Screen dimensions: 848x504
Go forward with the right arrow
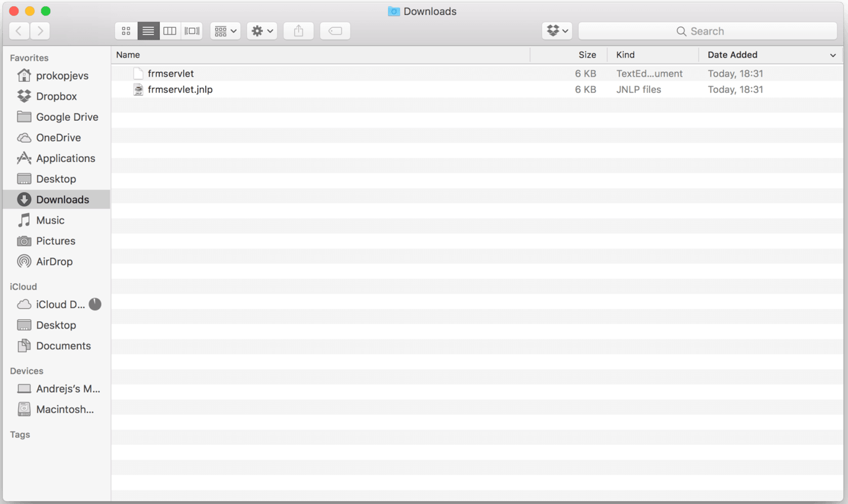click(x=40, y=31)
